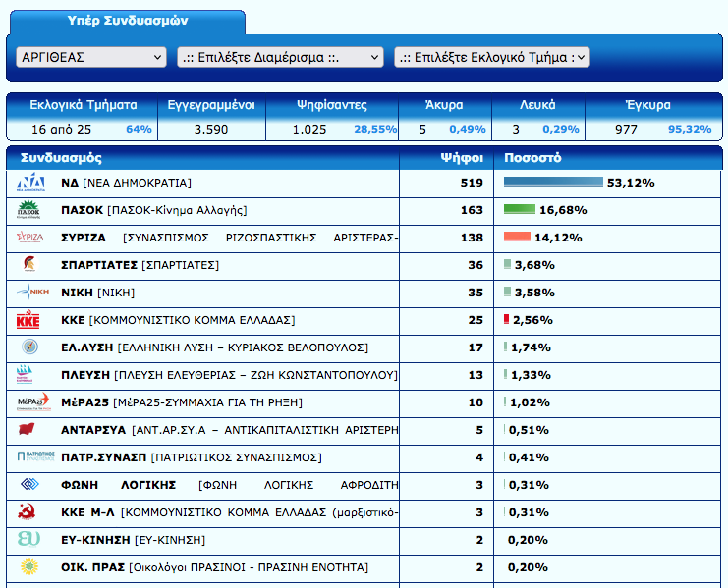
Task: Click the green ΠΑΣΟΚ party logo
Action: tap(30, 210)
